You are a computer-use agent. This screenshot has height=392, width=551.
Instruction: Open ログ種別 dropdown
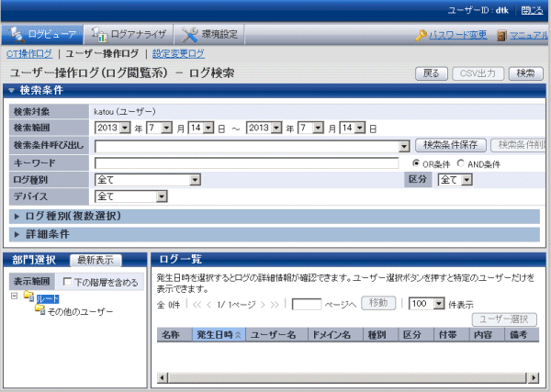(148, 180)
